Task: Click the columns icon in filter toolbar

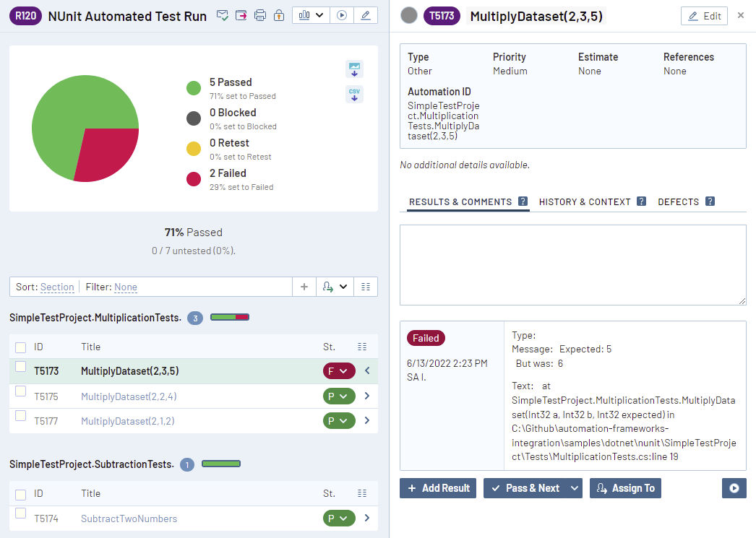Action: (365, 287)
